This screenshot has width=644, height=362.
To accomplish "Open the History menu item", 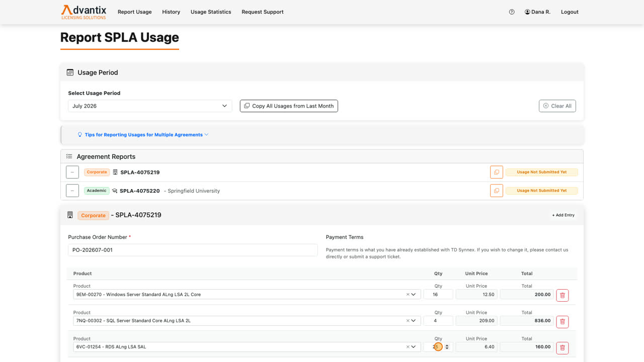I will (x=171, y=12).
